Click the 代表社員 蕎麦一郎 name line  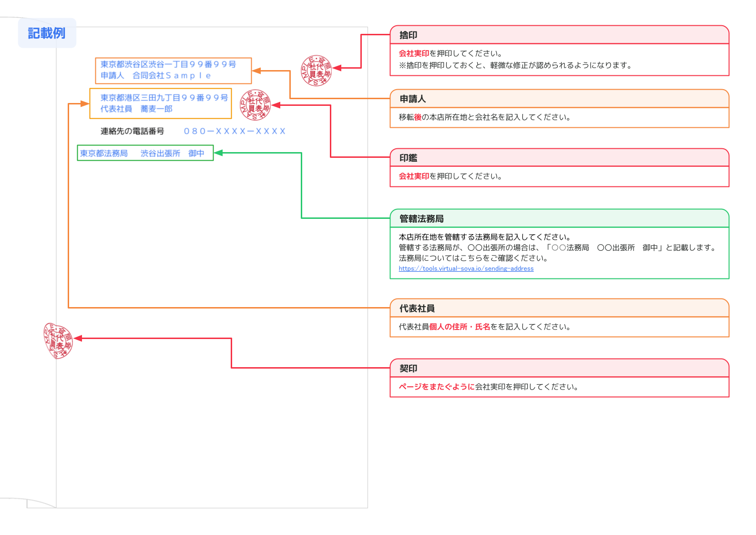click(136, 109)
